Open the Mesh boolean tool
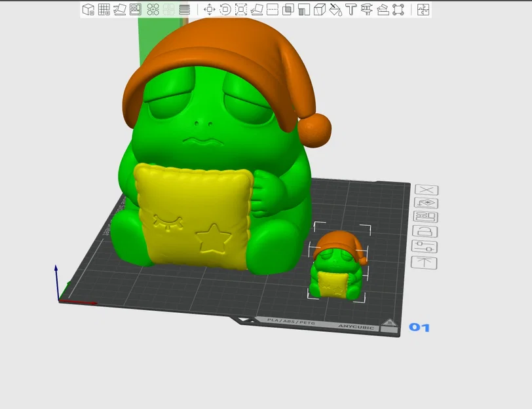This screenshot has height=409, width=532. [x=288, y=9]
